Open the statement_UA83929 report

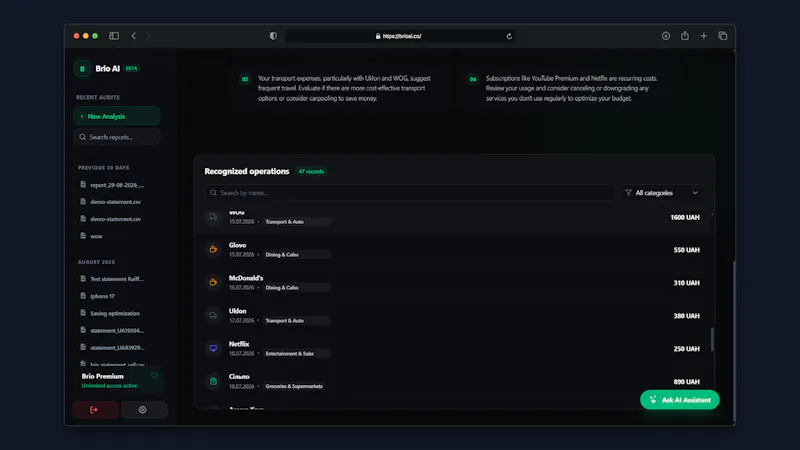pos(117,348)
